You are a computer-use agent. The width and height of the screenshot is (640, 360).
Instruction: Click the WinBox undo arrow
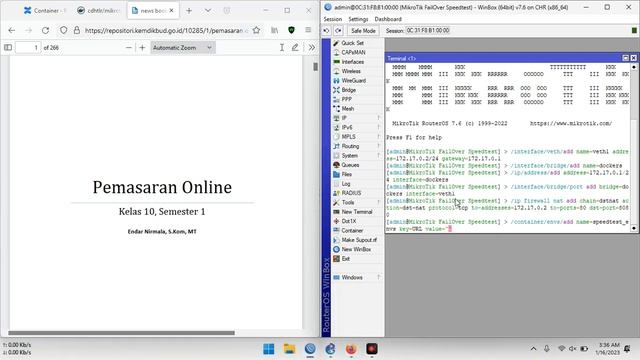(326, 31)
